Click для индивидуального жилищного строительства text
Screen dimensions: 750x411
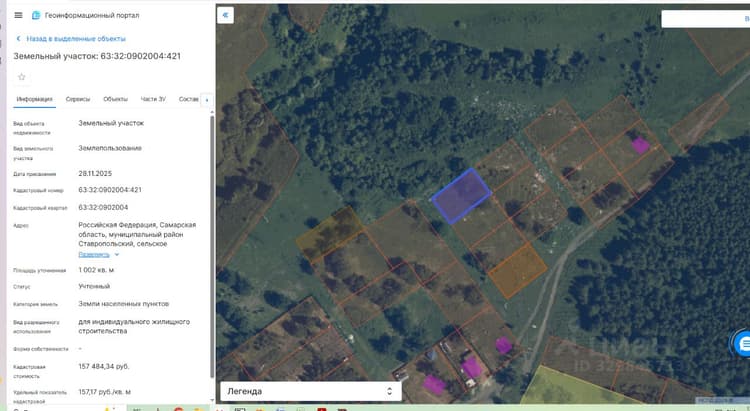(x=134, y=326)
